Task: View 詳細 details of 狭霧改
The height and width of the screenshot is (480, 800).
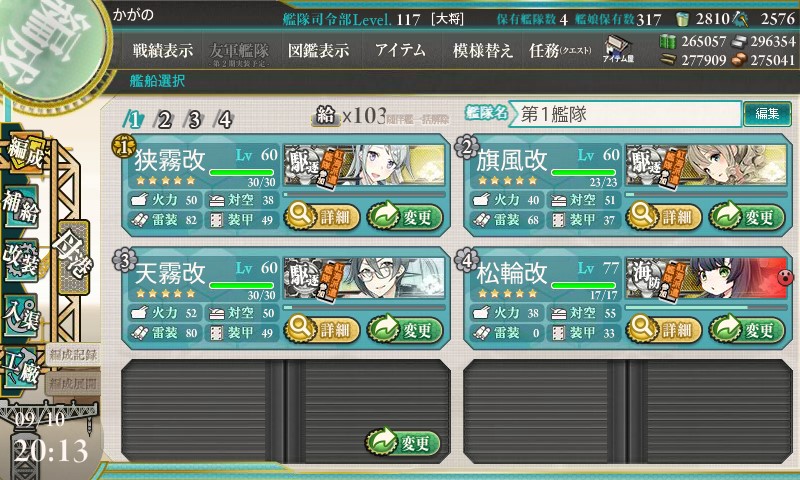Action: tap(322, 217)
